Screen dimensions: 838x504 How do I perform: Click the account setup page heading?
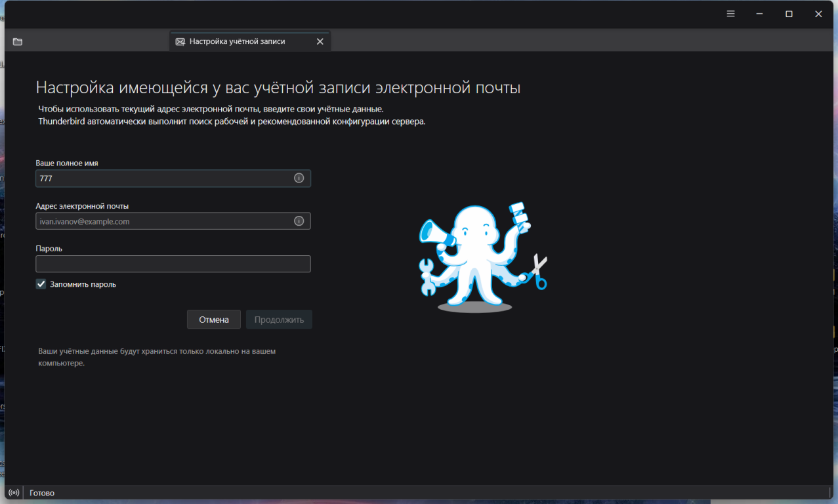coord(278,88)
